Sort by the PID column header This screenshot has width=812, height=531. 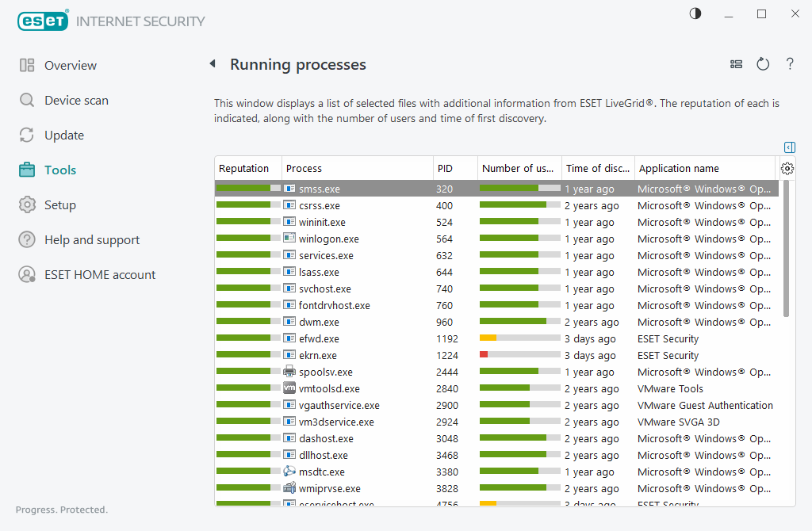pyautogui.click(x=455, y=168)
